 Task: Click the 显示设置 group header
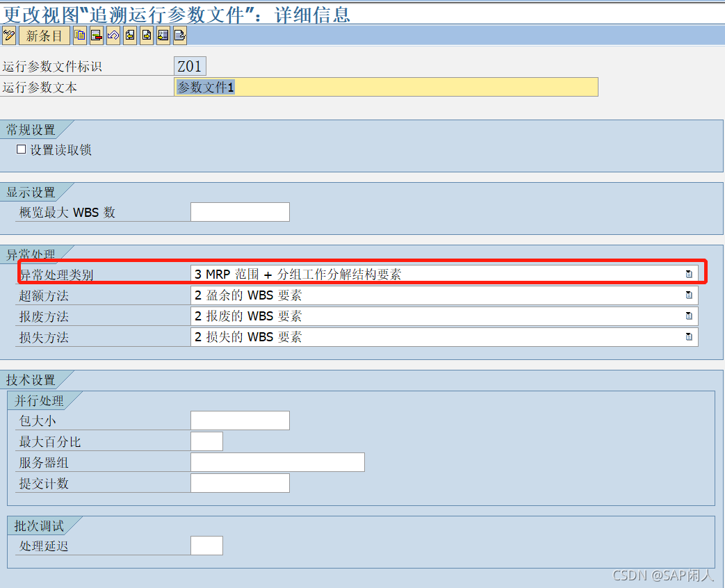click(x=31, y=193)
